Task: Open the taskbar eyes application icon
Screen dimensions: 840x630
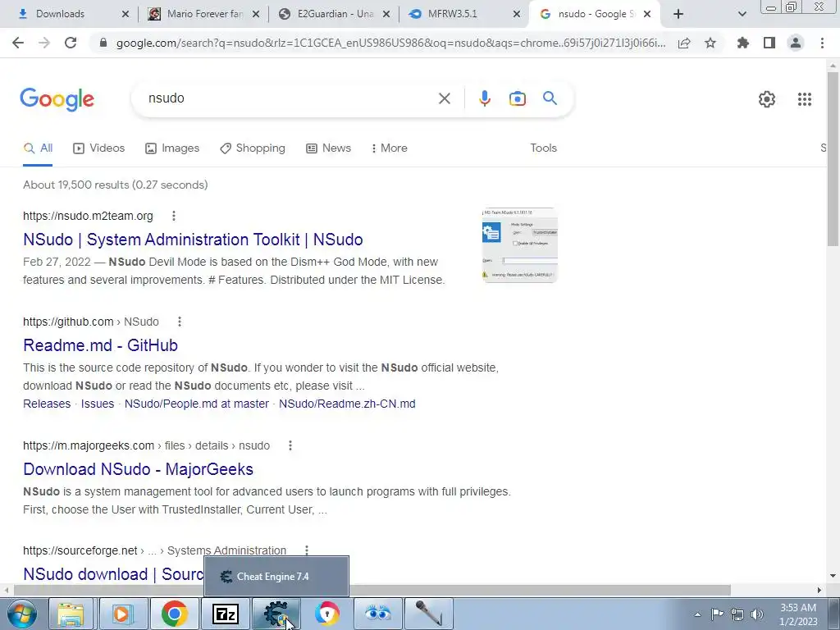Action: (x=377, y=614)
